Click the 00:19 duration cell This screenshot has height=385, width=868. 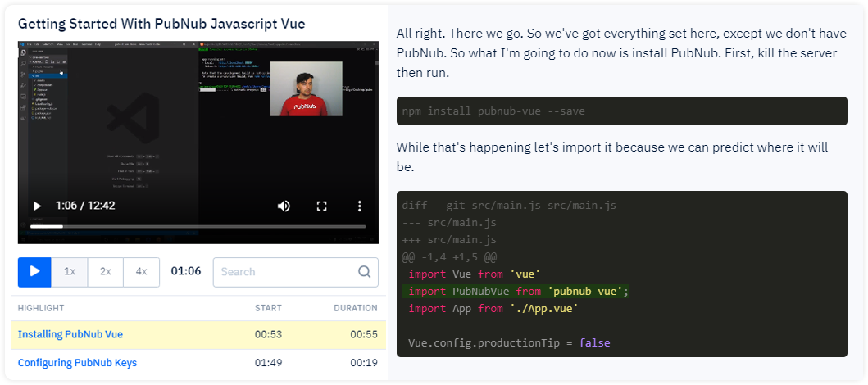tap(364, 363)
